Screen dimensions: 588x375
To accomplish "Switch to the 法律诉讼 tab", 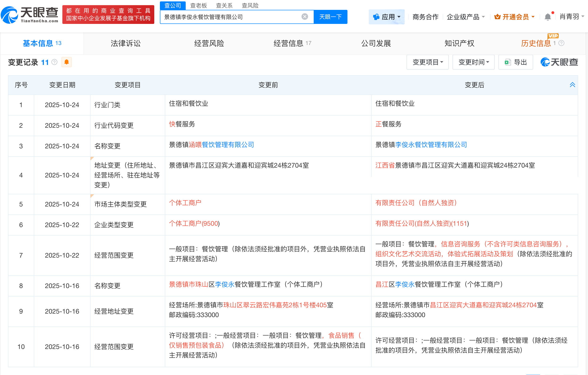I will coord(125,43).
